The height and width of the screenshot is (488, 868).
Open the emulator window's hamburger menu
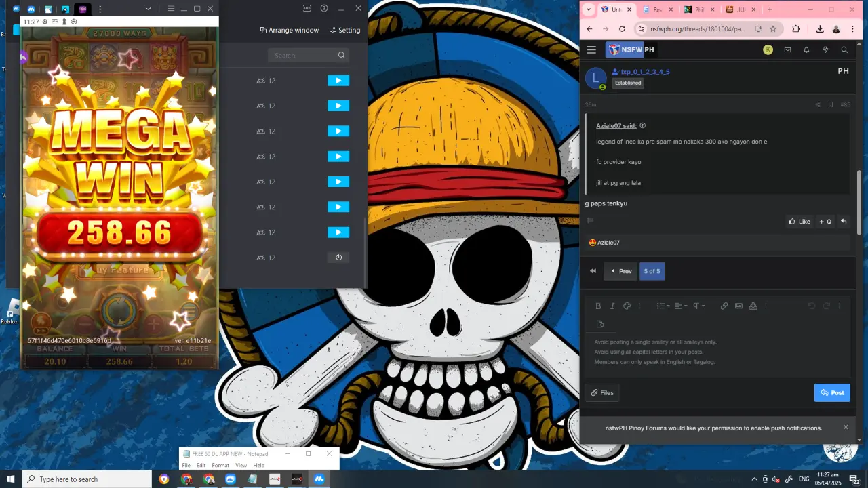(x=171, y=9)
